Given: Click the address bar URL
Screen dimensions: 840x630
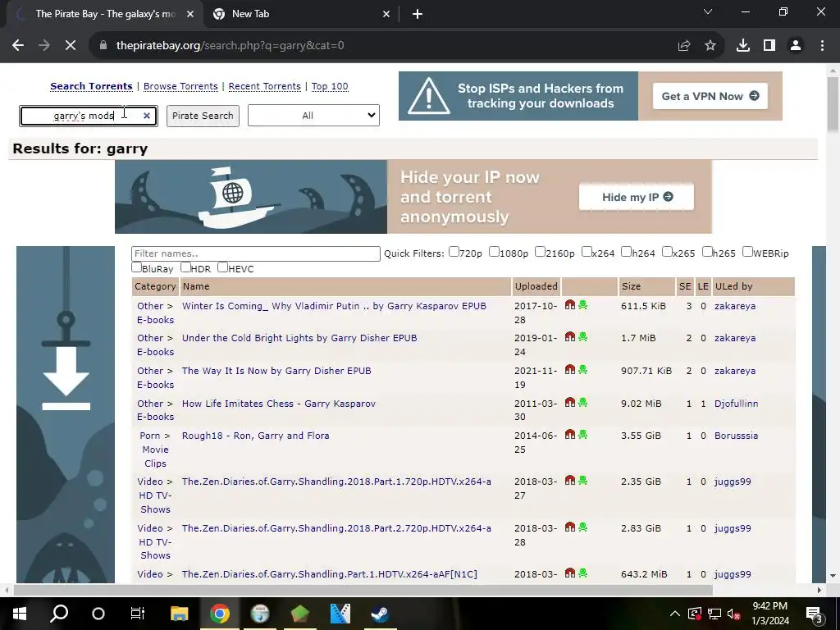Looking at the screenshot, I should click(x=231, y=46).
